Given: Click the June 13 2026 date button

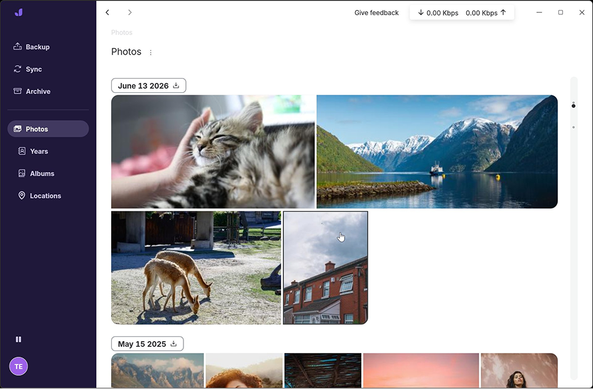Looking at the screenshot, I should coord(149,86).
